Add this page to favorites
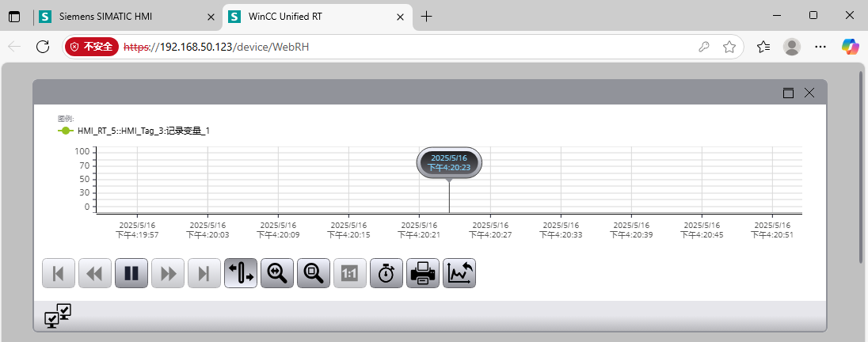 729,47
